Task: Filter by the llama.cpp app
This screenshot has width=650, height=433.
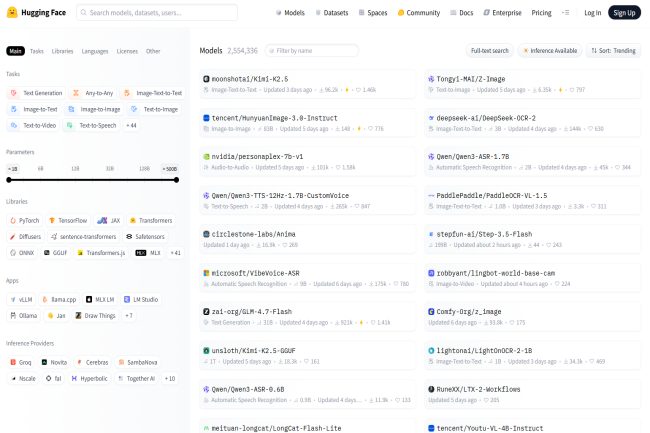Action: [x=60, y=299]
